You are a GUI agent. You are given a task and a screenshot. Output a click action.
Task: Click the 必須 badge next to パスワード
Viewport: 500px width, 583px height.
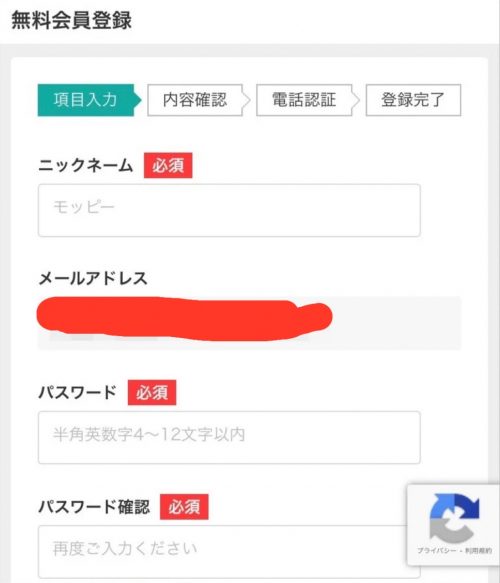(x=152, y=392)
